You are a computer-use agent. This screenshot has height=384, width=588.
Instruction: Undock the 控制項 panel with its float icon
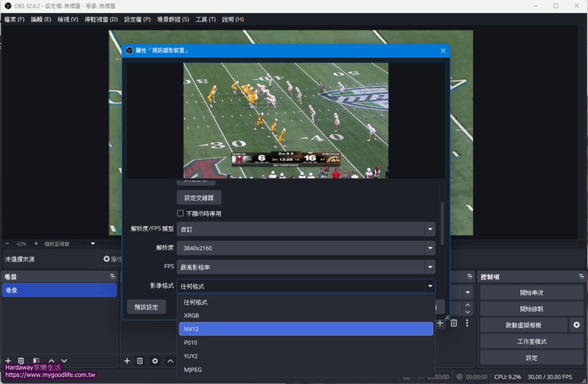pos(581,277)
